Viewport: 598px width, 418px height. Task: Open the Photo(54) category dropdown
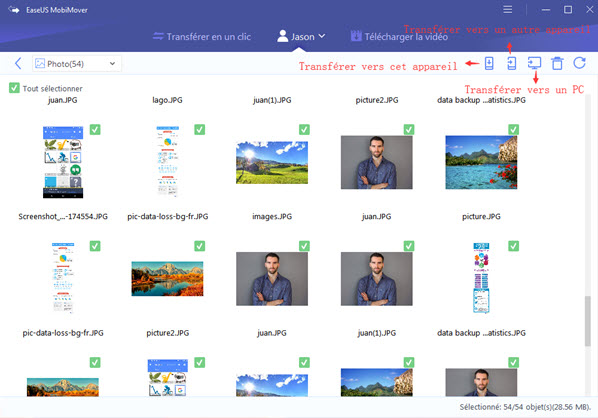[77, 64]
